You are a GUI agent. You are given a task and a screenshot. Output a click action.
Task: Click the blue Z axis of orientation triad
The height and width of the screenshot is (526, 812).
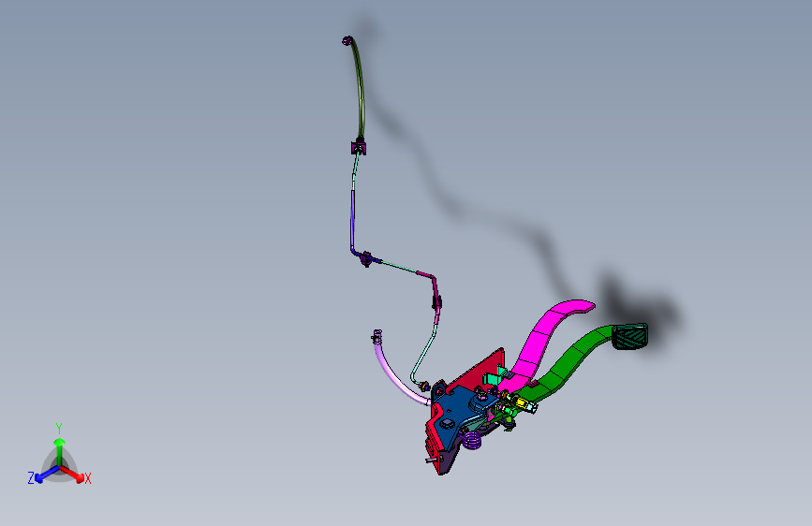tap(46, 475)
